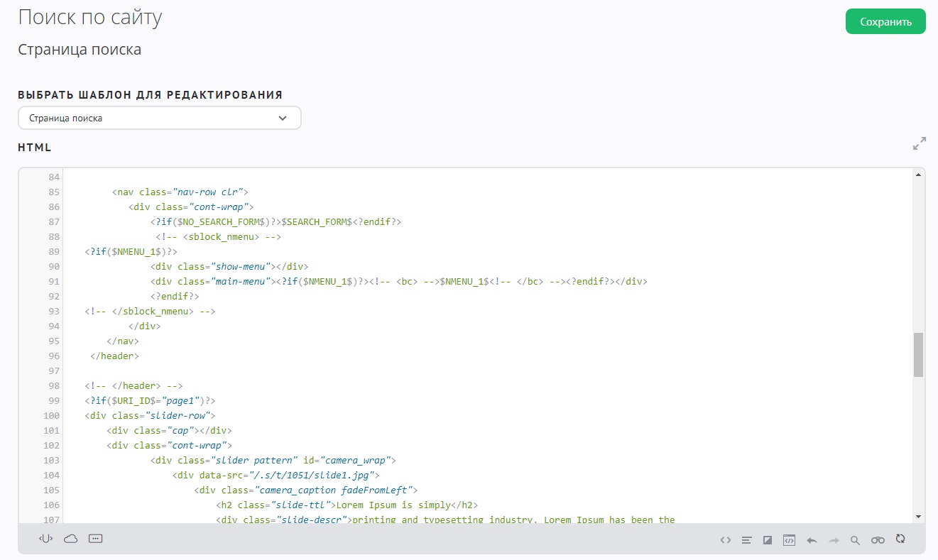The width and height of the screenshot is (938, 560).
Task: Click the "camera_wrap" id value
Action: coord(354,460)
